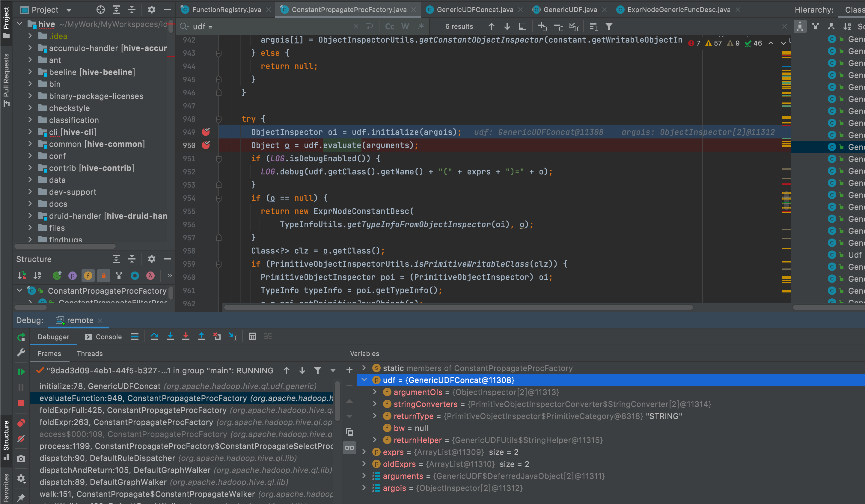
Task: Click the Step Into icon
Action: (x=170, y=336)
